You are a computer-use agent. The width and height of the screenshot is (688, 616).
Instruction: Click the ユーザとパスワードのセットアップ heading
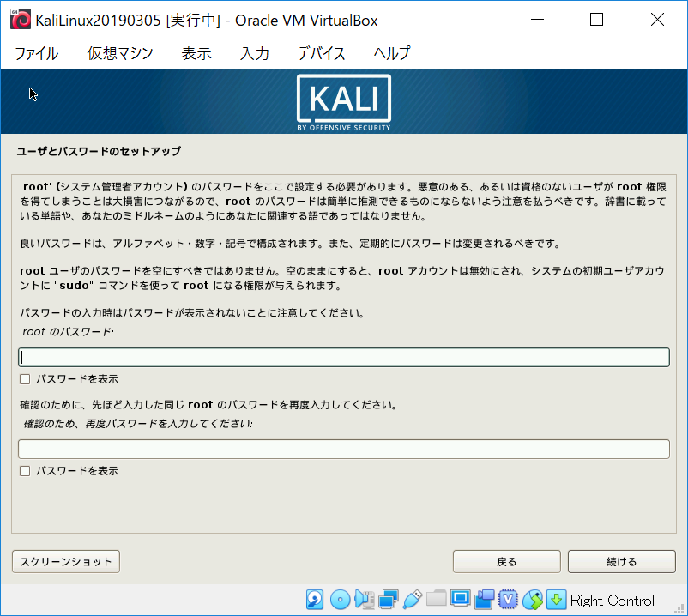(x=99, y=151)
